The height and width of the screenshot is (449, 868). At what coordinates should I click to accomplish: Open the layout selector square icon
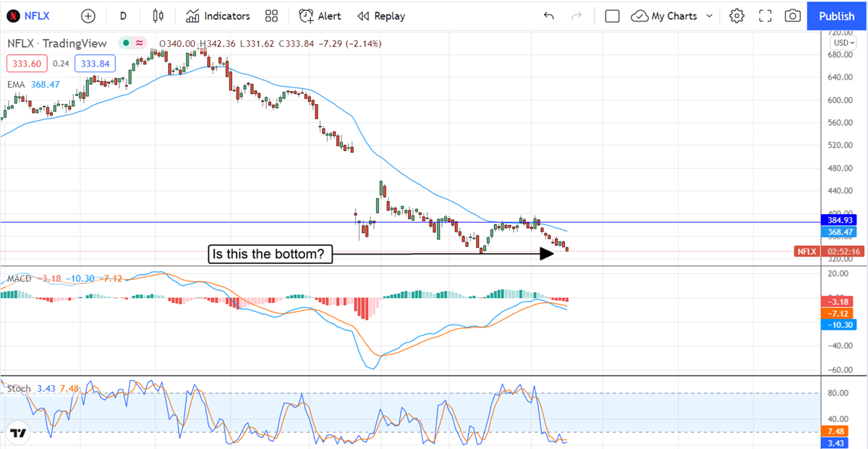[x=612, y=16]
